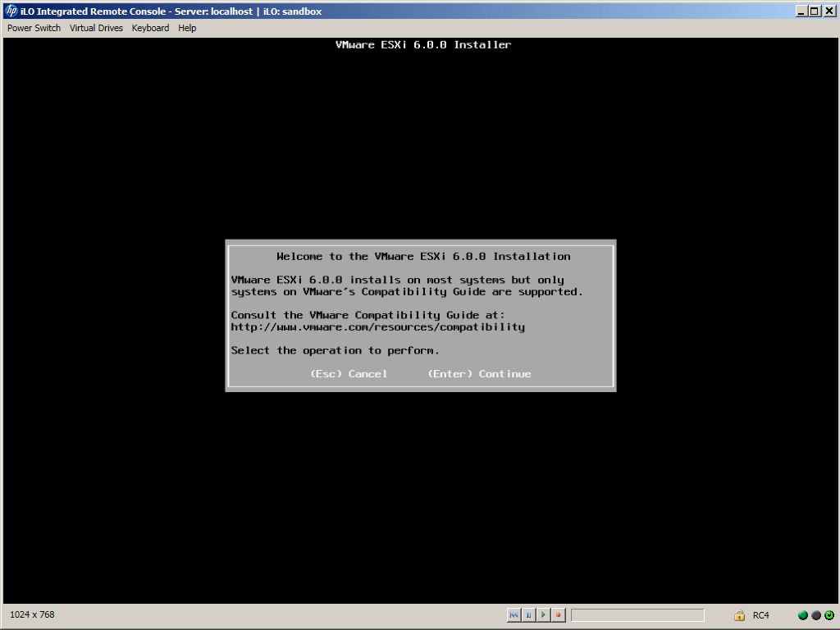Click the green power status indicator

[x=829, y=615]
